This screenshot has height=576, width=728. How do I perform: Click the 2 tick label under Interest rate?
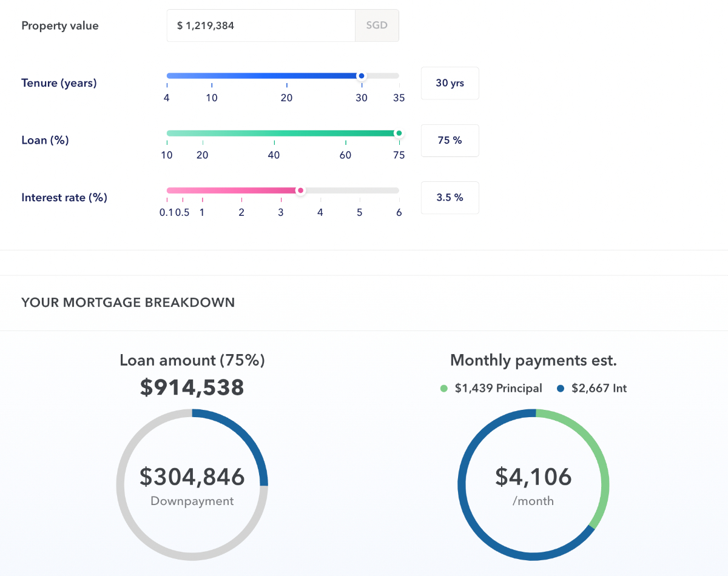point(241,213)
